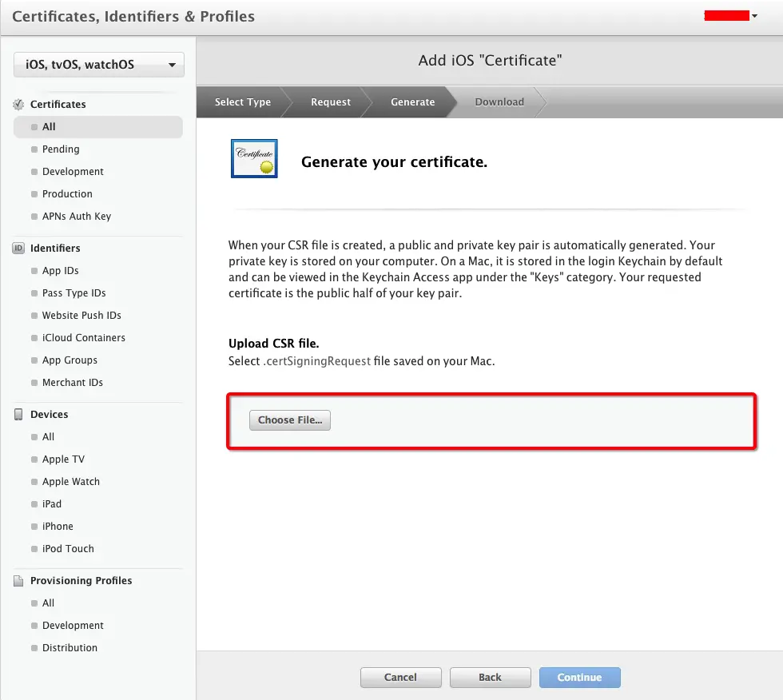
Task: Click the Provisioning Profiles document icon
Action: coord(18,581)
